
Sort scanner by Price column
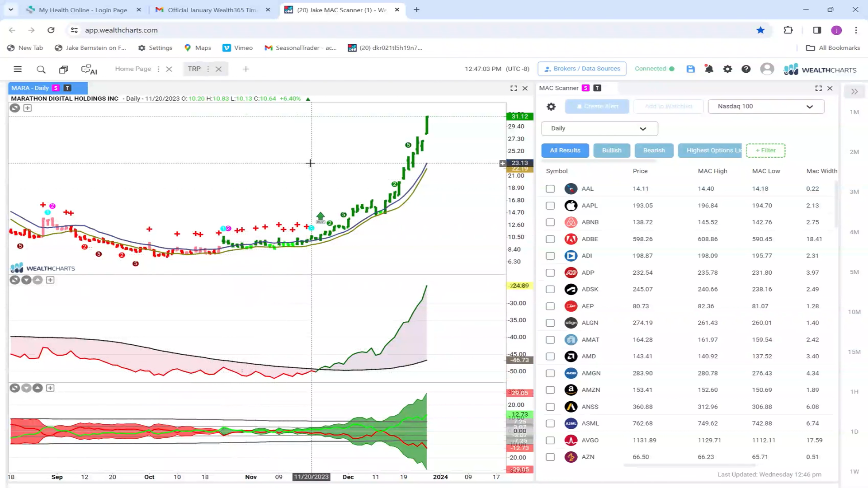point(640,171)
